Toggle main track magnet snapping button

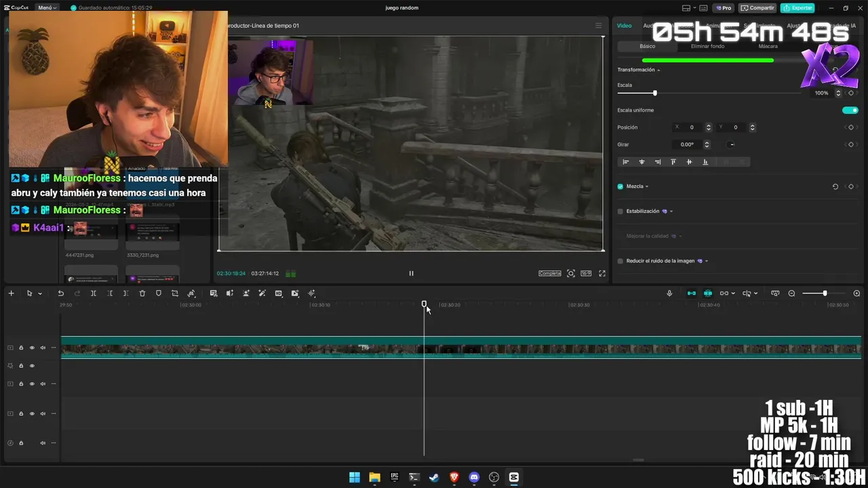coord(691,293)
